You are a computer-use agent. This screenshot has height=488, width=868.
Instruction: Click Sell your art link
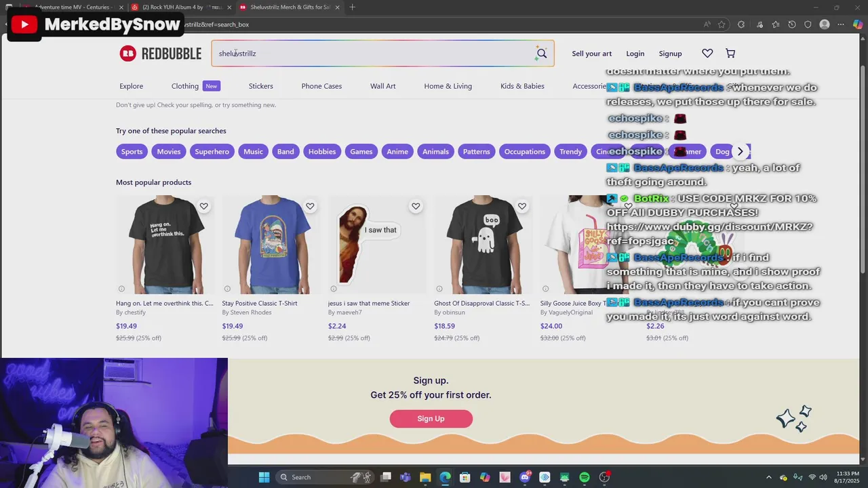click(592, 54)
